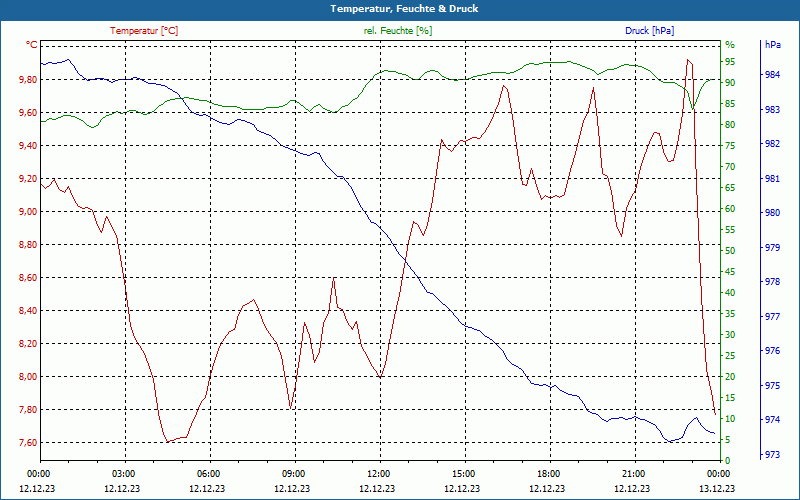This screenshot has width=800, height=500.
Task: Click the 973 hPa pressure axis value
Action: click(x=773, y=454)
